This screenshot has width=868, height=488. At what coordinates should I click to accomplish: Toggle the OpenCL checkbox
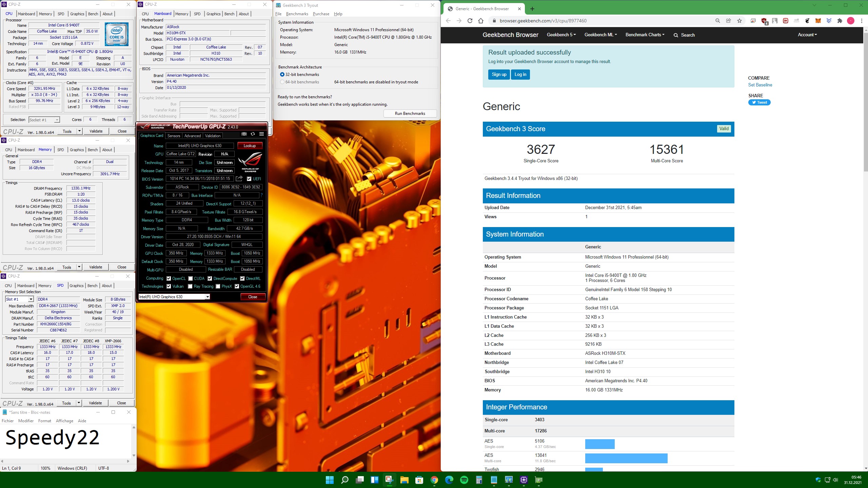coord(169,279)
